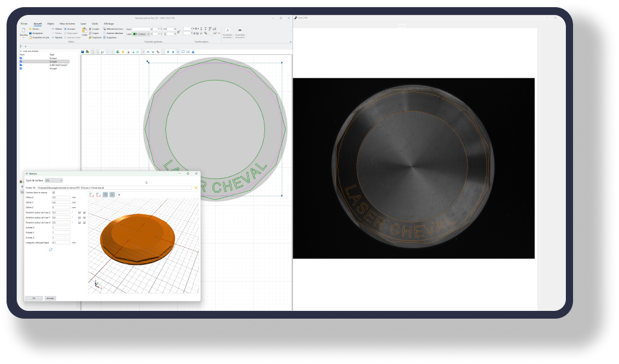This screenshot has width=619, height=364.
Task: Click the Offset X input field
Action: coord(61,197)
